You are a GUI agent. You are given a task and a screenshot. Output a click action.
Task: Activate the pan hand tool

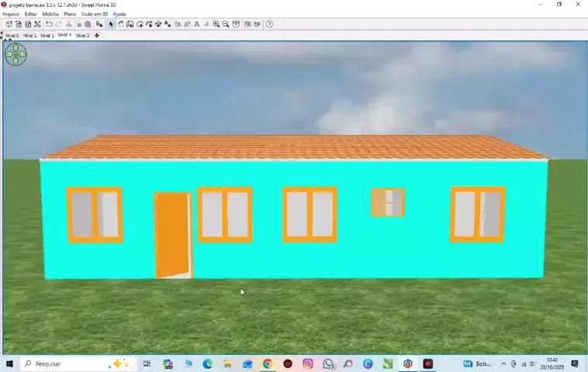pyautogui.click(x=120, y=24)
